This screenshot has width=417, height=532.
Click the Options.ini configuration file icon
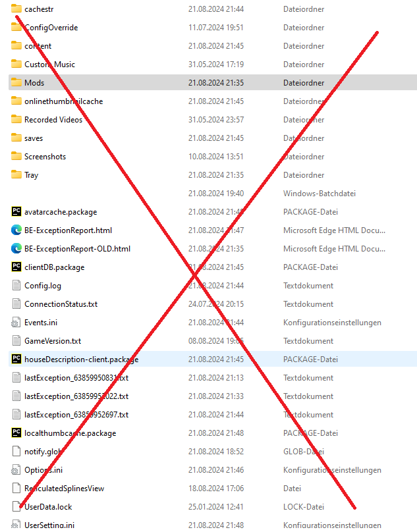(16, 470)
